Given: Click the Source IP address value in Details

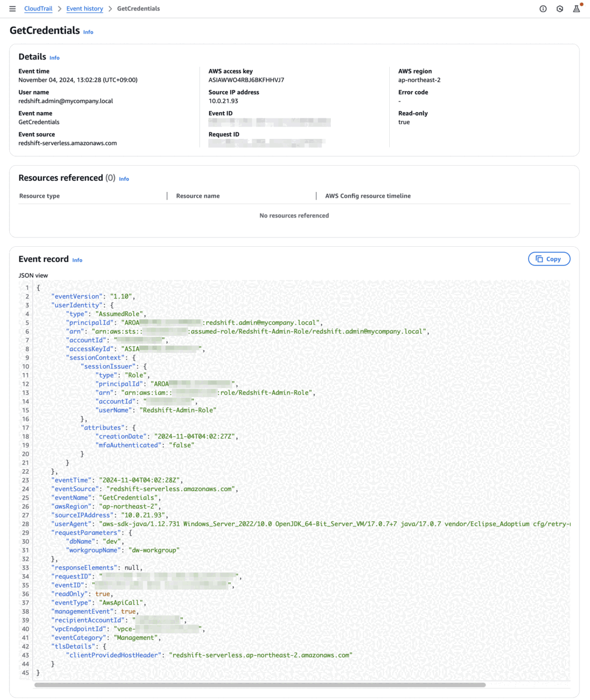Looking at the screenshot, I should (223, 101).
